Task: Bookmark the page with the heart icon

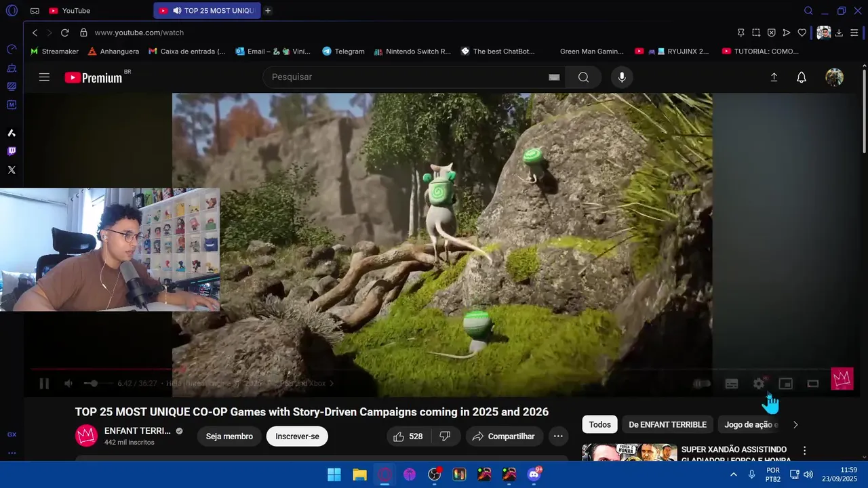Action: tap(802, 33)
